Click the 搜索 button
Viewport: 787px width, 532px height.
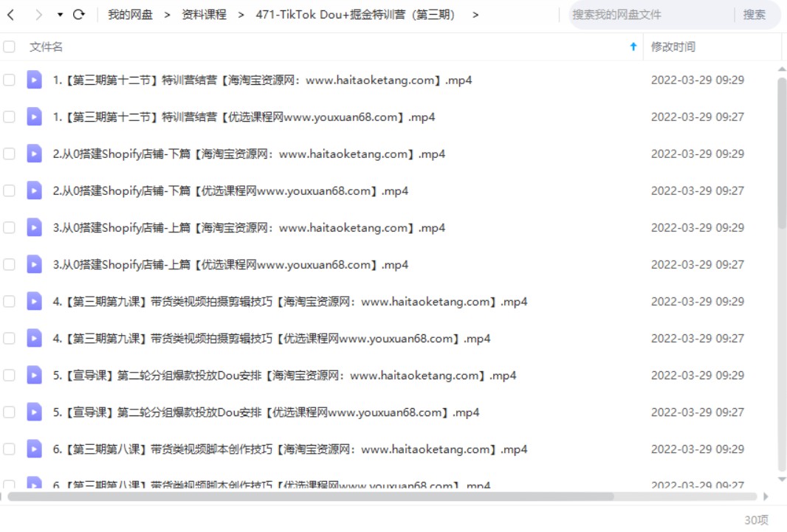[x=754, y=15]
